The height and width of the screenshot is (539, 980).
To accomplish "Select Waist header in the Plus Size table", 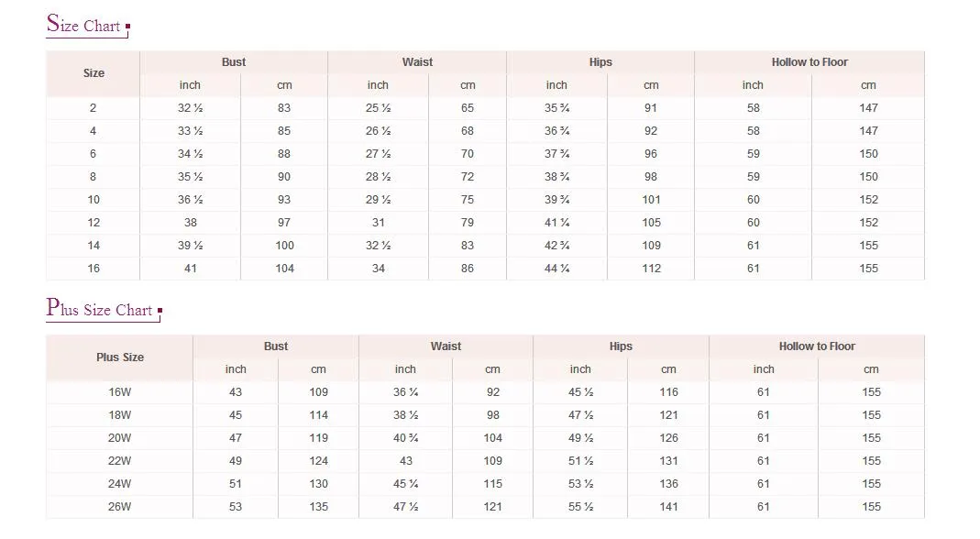I will pyautogui.click(x=446, y=346).
